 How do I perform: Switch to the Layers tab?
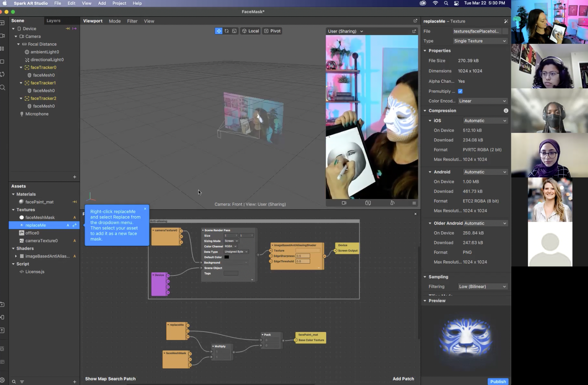[x=53, y=21]
